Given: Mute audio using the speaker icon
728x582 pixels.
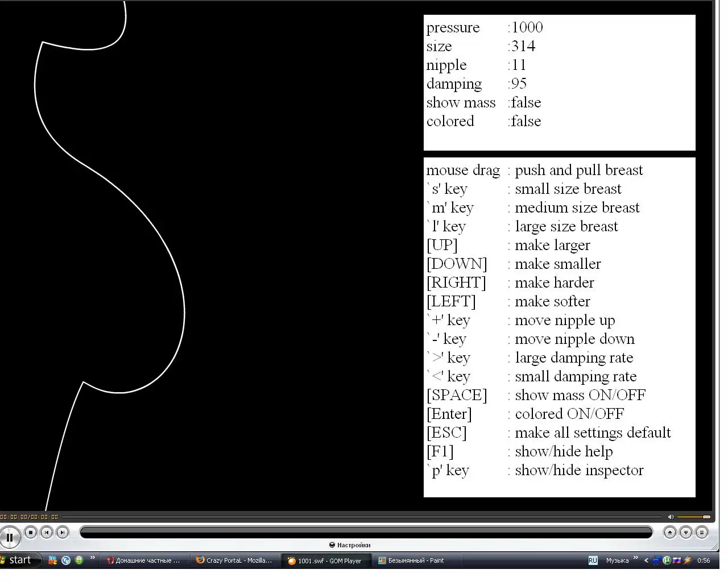Looking at the screenshot, I should click(x=671, y=517).
